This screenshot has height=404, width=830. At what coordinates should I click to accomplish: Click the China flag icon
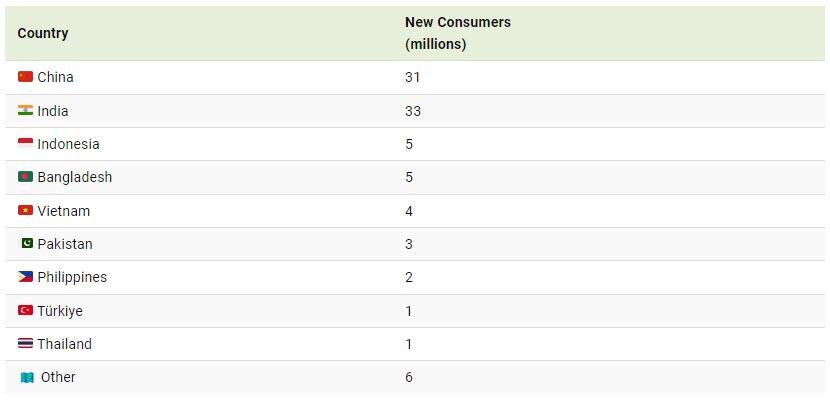click(x=25, y=77)
